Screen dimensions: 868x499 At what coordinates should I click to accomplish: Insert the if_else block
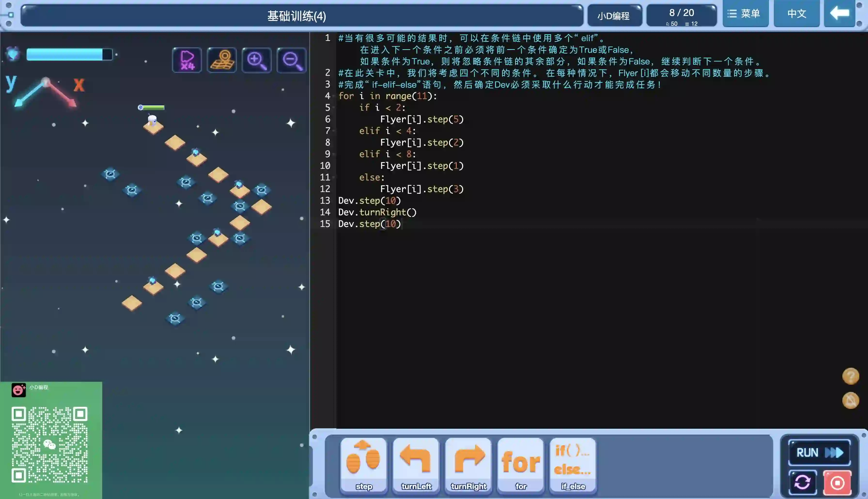(573, 465)
